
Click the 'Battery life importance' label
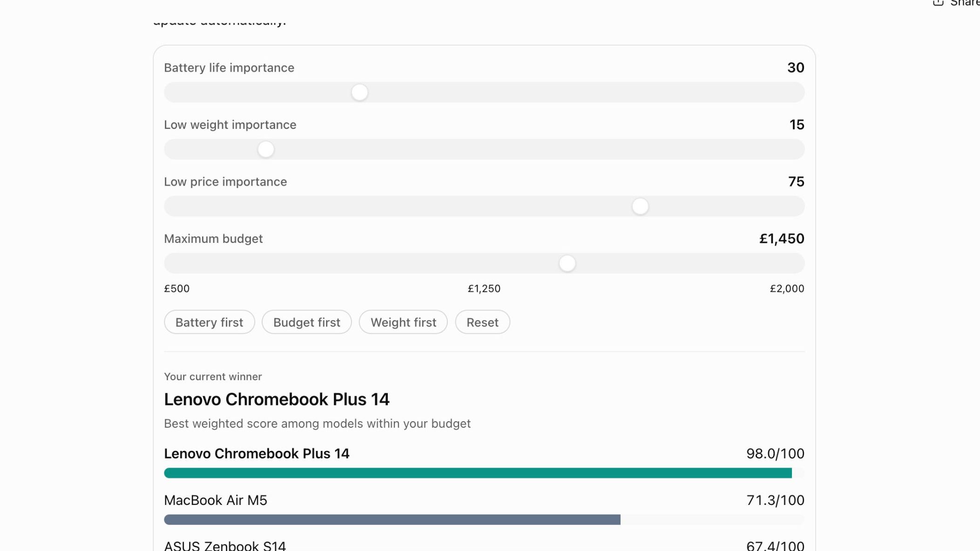tap(229, 68)
